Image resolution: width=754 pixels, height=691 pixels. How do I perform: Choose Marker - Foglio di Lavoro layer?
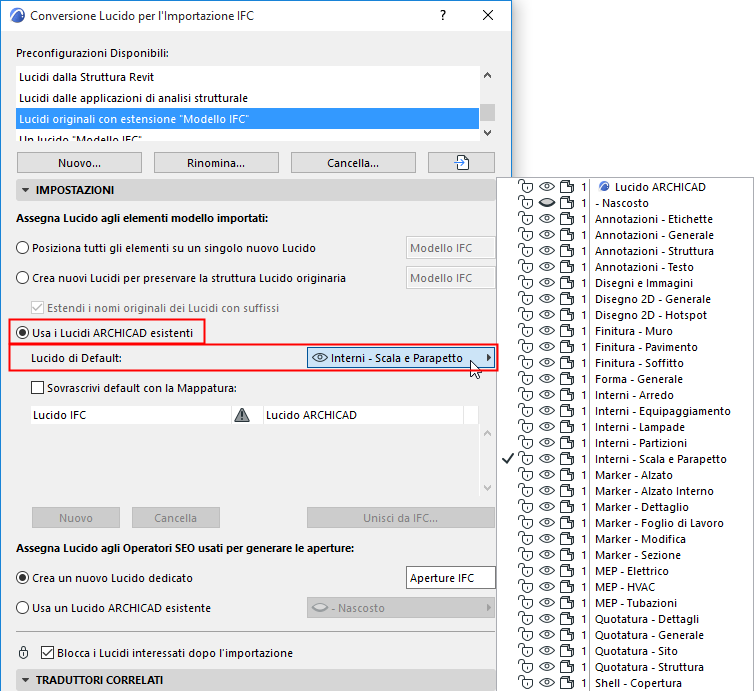tap(659, 523)
